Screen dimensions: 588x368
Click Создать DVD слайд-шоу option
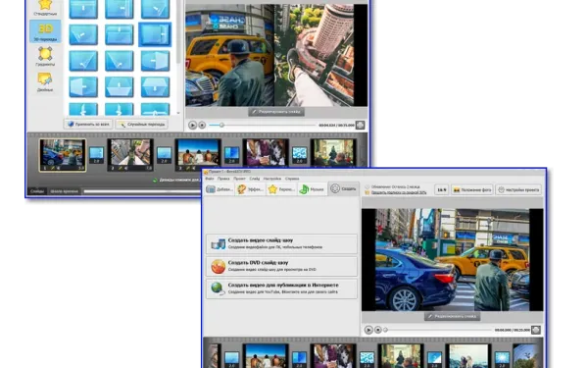281,266
